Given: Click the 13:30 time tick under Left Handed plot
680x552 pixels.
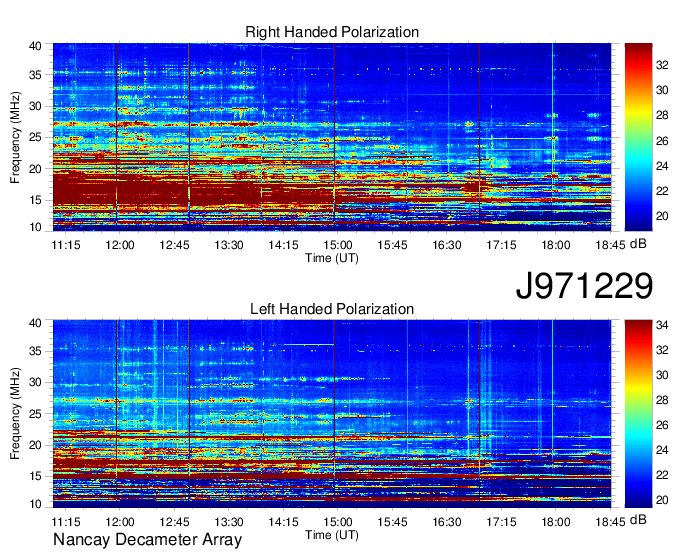Looking at the screenshot, I should 229,522.
